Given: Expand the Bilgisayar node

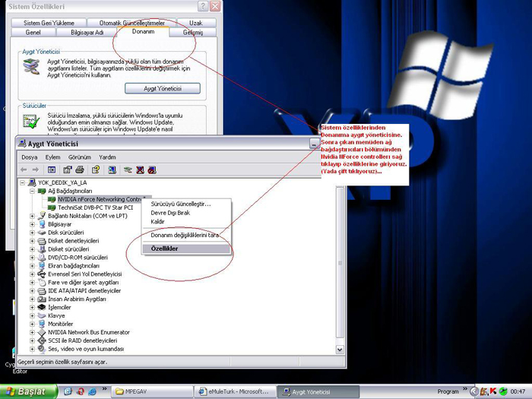Looking at the screenshot, I should (32, 225).
